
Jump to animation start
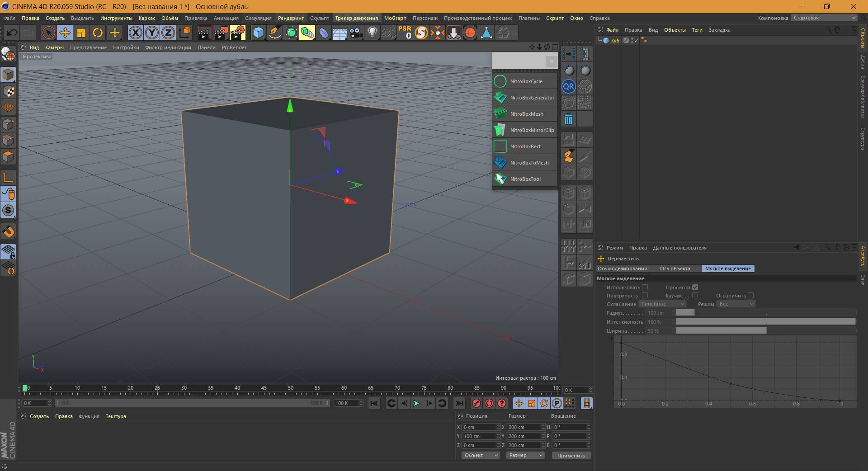pyautogui.click(x=374, y=403)
